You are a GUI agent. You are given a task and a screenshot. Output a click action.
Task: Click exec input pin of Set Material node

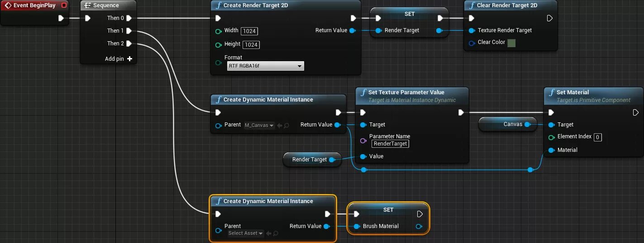click(551, 112)
